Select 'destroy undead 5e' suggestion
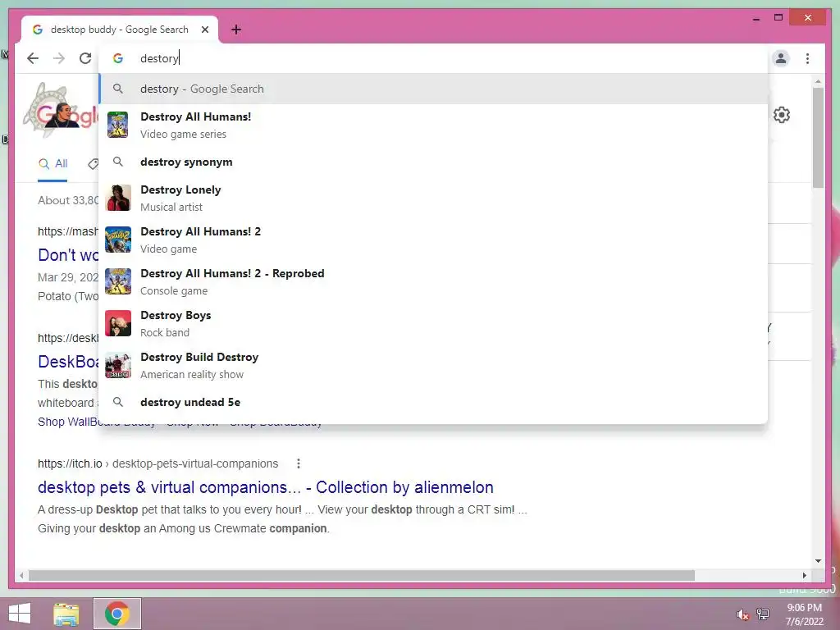 [433, 402]
